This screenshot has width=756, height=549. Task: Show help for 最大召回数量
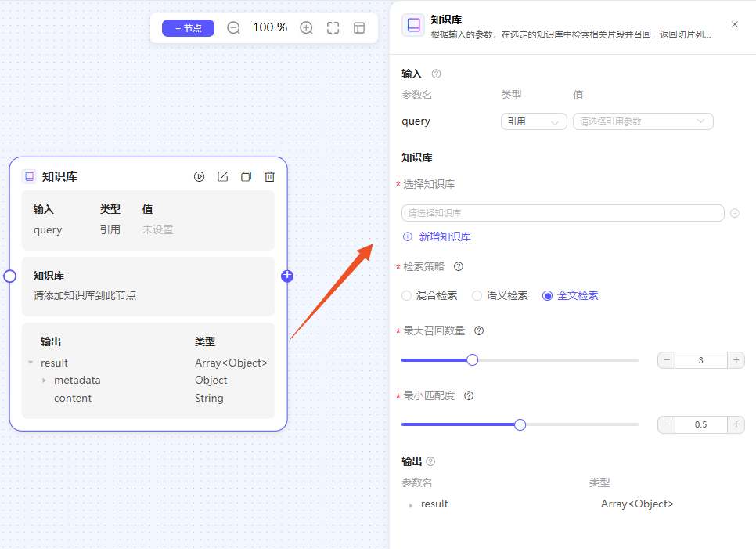point(479,330)
